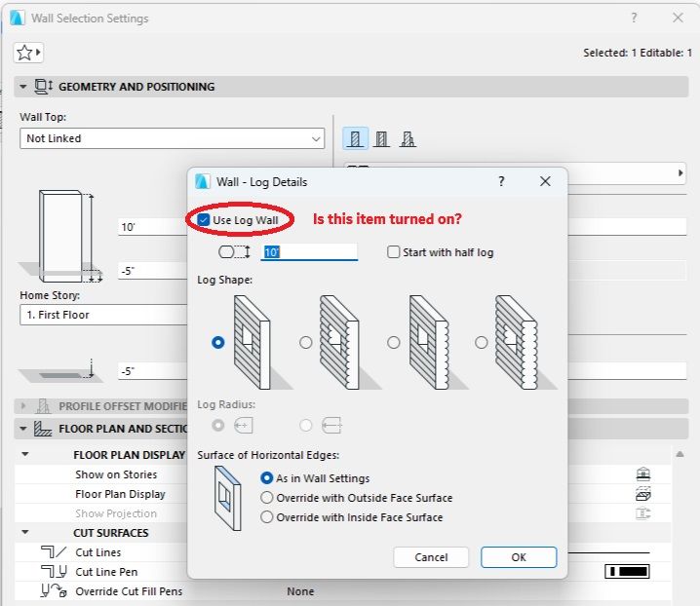The height and width of the screenshot is (606, 700).
Task: Click the horizontal edges surface preview icon
Action: point(228,499)
